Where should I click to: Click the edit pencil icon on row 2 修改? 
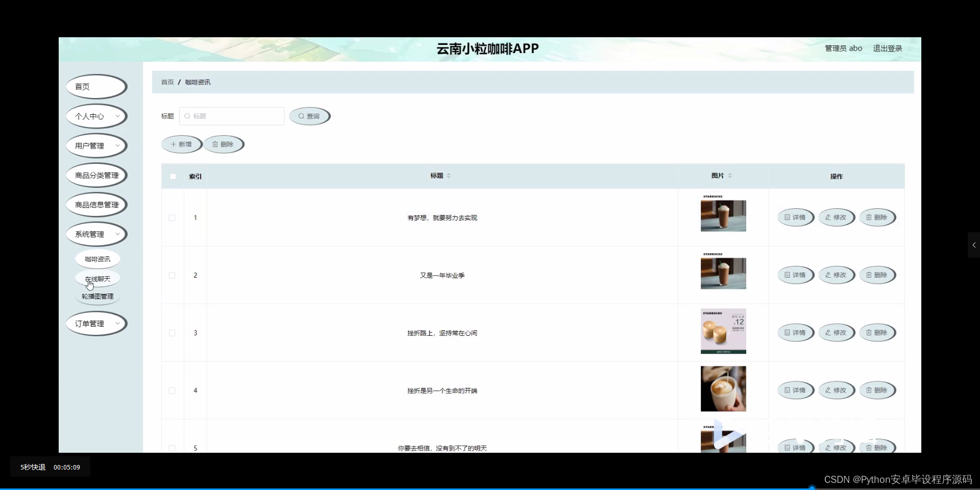[x=828, y=275]
